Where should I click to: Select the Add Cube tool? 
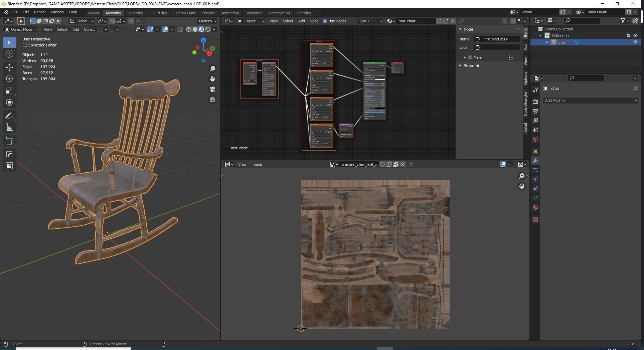[x=9, y=141]
